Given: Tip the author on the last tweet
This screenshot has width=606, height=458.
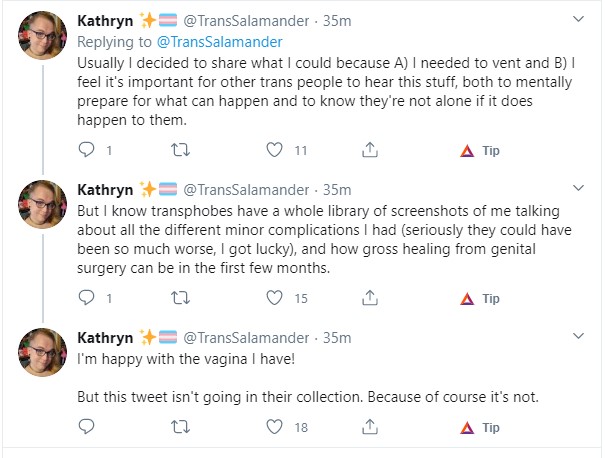Looking at the screenshot, I should click(480, 427).
